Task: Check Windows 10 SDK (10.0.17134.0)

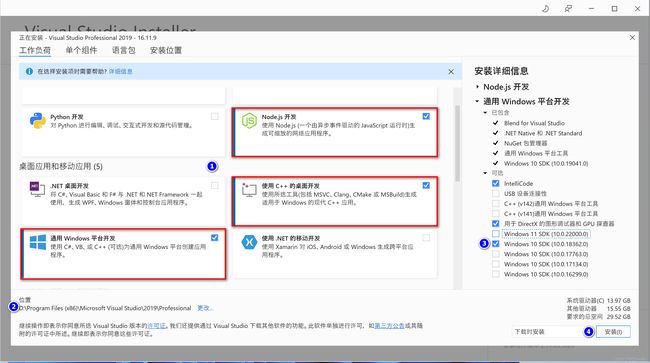Action: (496, 264)
